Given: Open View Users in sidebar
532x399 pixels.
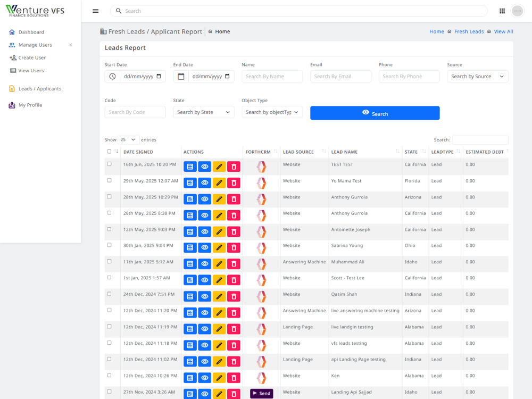Looking at the screenshot, I should (31, 71).
